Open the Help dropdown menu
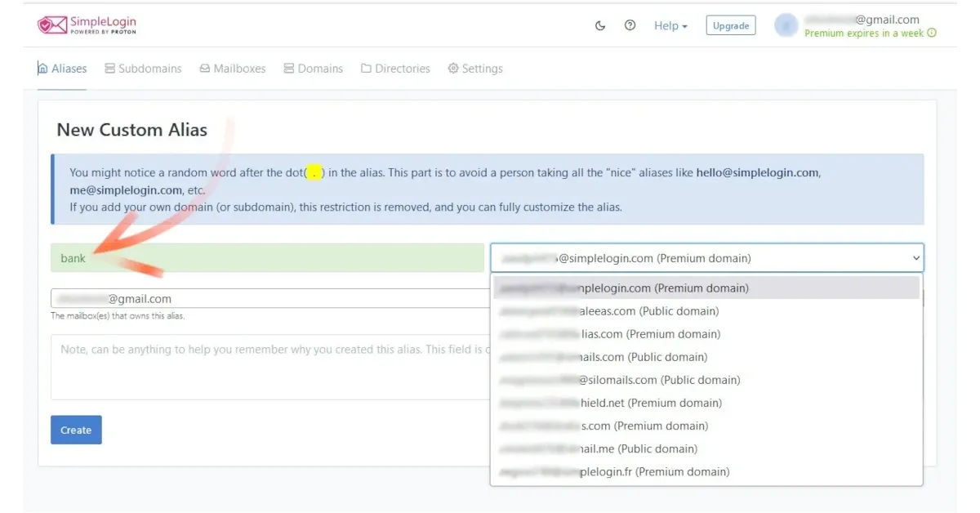Screen dimensions: 980x513 (670, 26)
